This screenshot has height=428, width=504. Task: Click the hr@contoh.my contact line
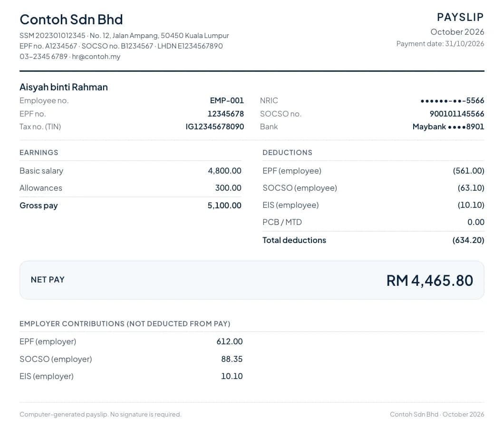click(96, 57)
